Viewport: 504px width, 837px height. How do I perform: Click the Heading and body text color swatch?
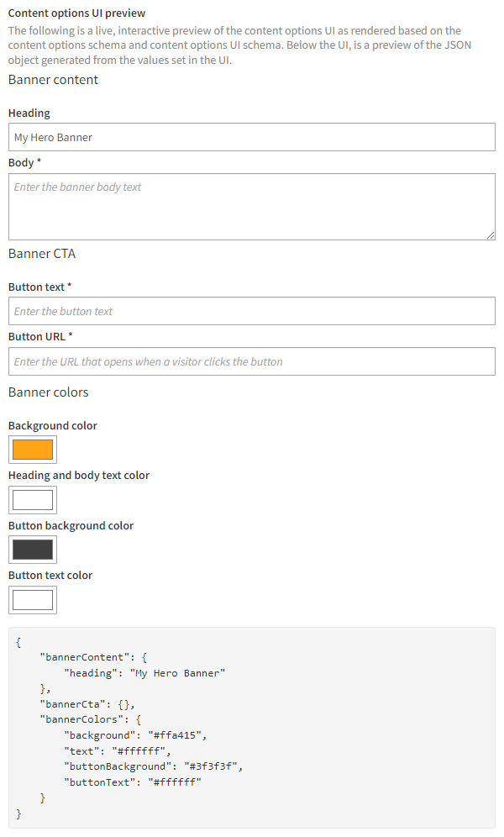pos(32,499)
